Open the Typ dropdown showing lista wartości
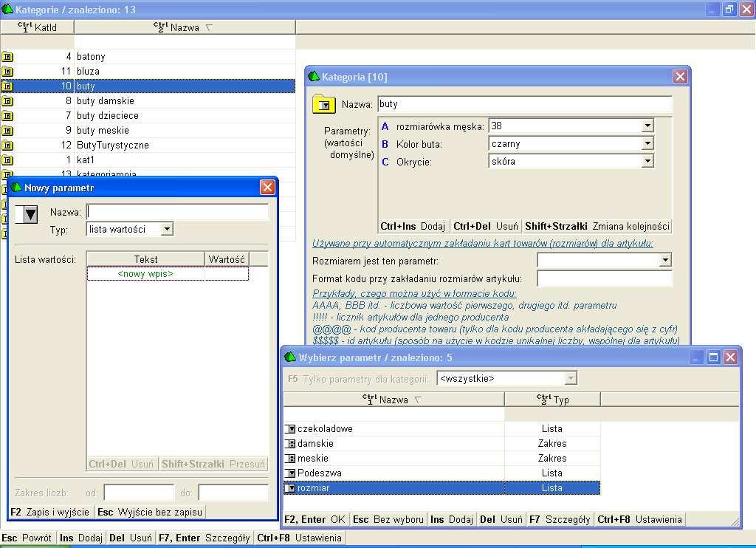Image resolution: width=756 pixels, height=548 pixels. click(x=166, y=229)
